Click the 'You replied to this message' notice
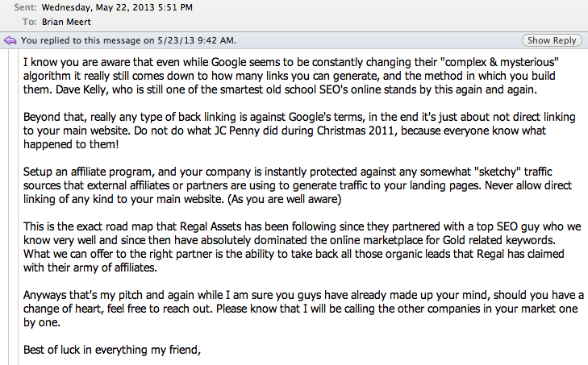 (x=128, y=40)
